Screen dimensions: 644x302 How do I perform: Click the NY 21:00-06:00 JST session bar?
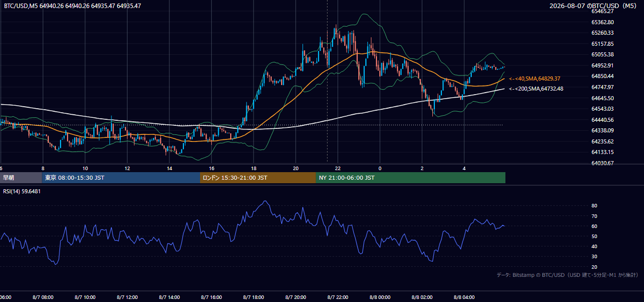click(x=411, y=178)
